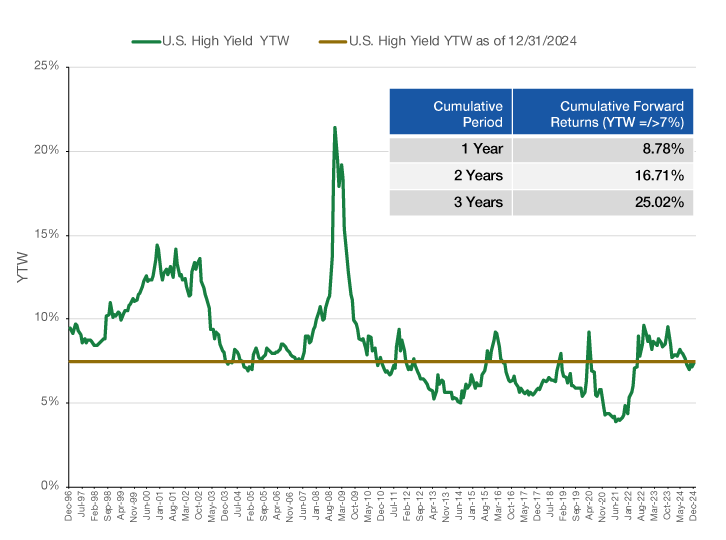Click the 20% y-axis tick label

(46, 151)
